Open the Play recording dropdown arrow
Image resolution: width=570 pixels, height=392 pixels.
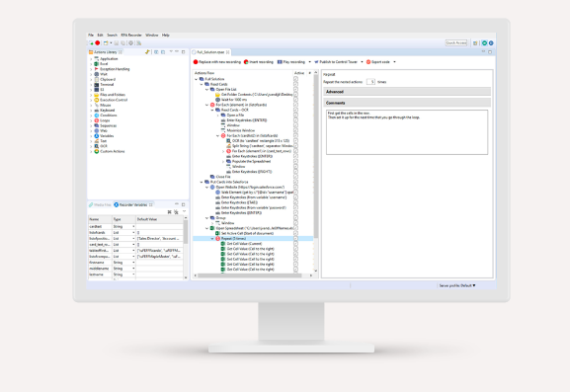point(310,62)
